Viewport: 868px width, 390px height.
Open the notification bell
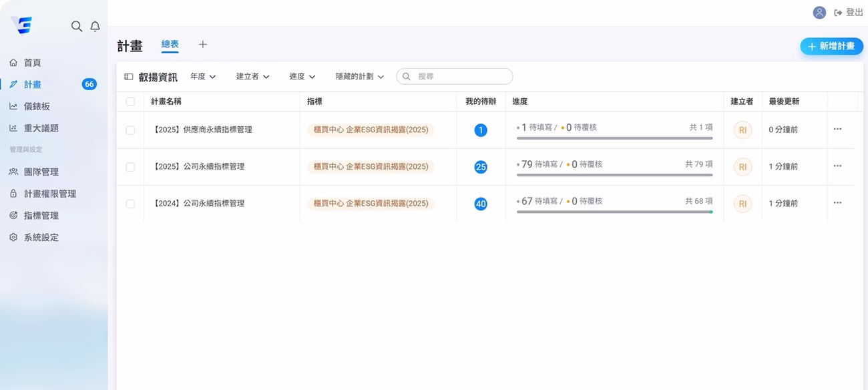tap(95, 26)
